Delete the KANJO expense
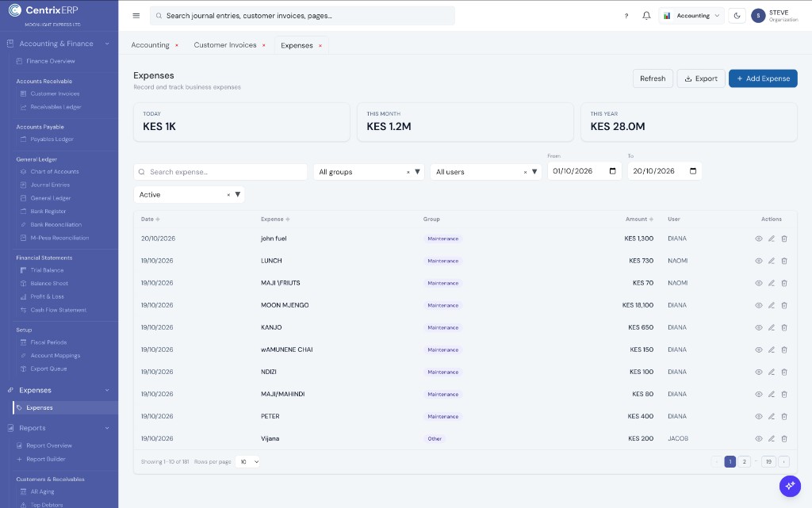Viewport: 812px width, 508px height. (x=784, y=327)
